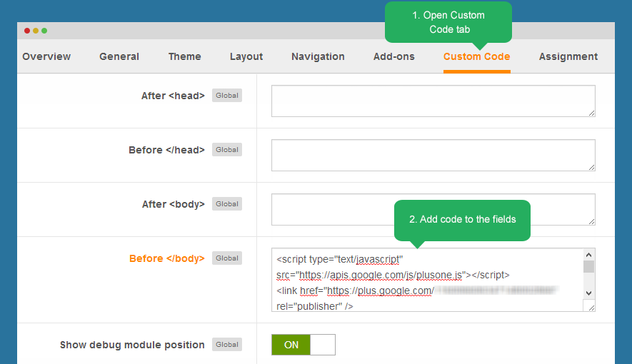The image size is (632, 364).
Task: Click inside the Before </body> code box
Action: [427, 280]
